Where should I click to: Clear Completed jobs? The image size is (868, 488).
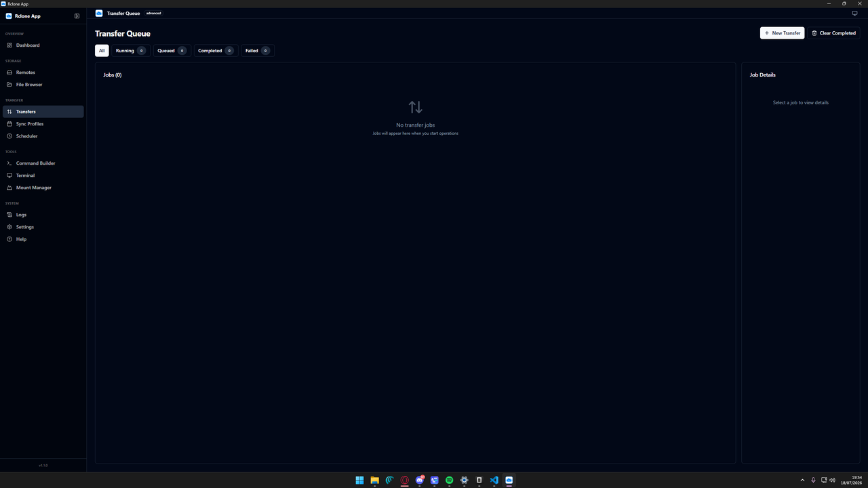point(833,33)
